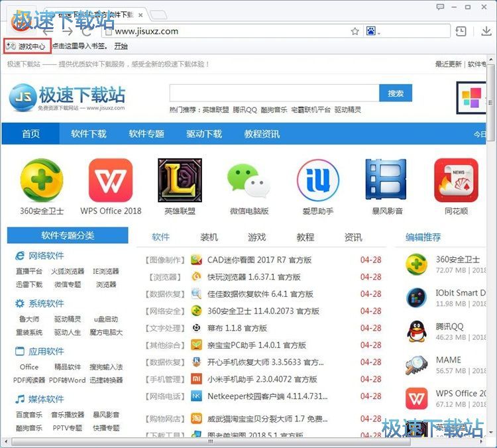Switch to 资讯 list tab
This screenshot has width=497, height=448.
353,237
